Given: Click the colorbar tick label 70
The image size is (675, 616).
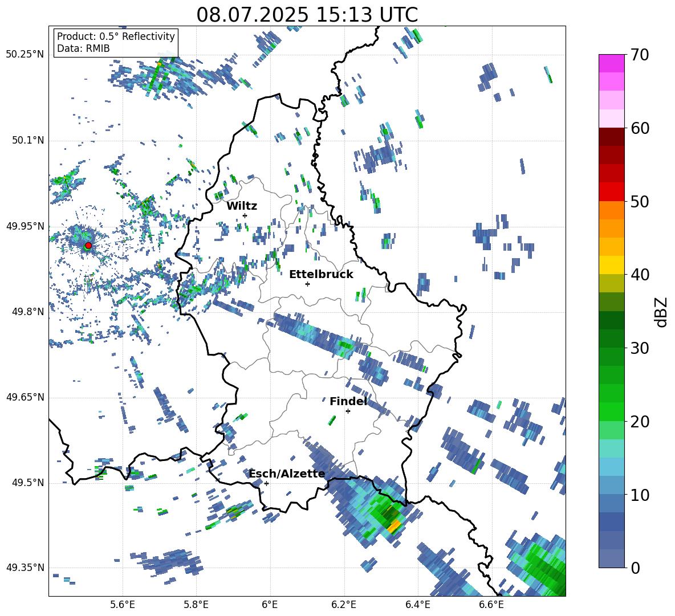Looking at the screenshot, I should tap(640, 55).
